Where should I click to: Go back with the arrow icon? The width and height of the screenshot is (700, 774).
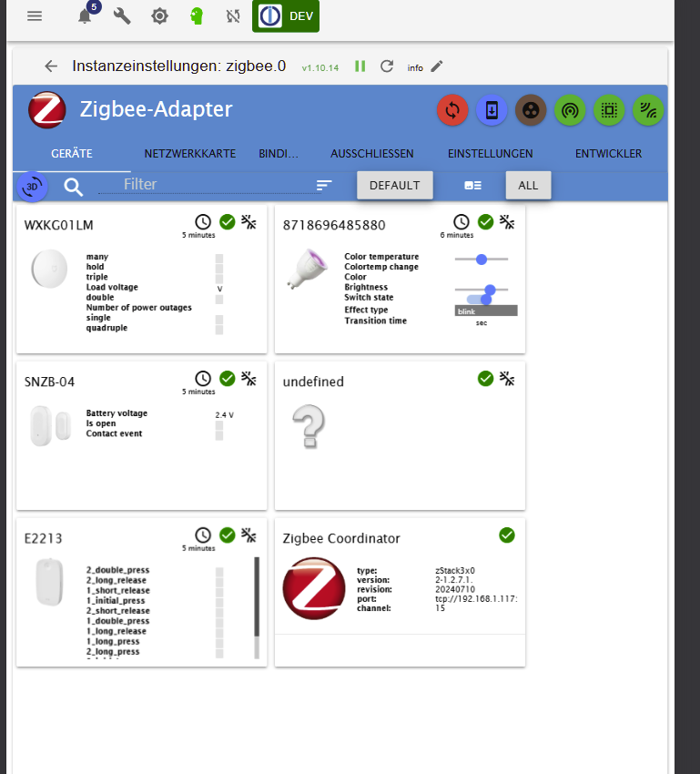pyautogui.click(x=51, y=66)
